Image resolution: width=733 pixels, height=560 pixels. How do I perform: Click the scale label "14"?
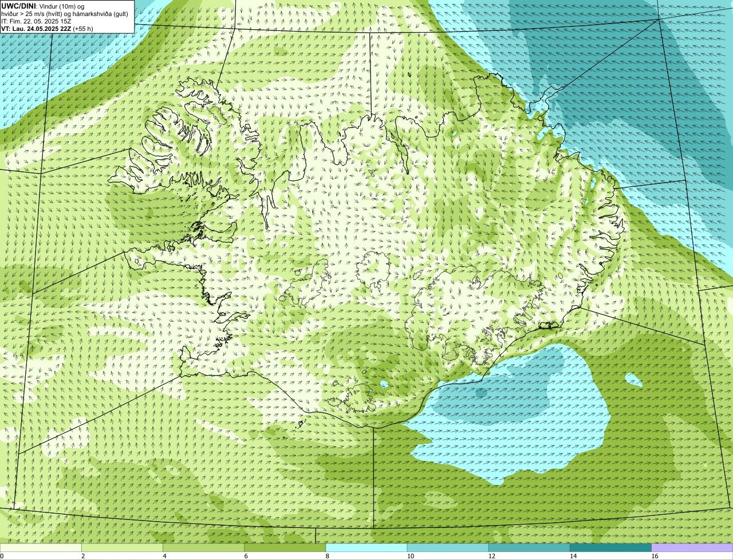click(573, 556)
